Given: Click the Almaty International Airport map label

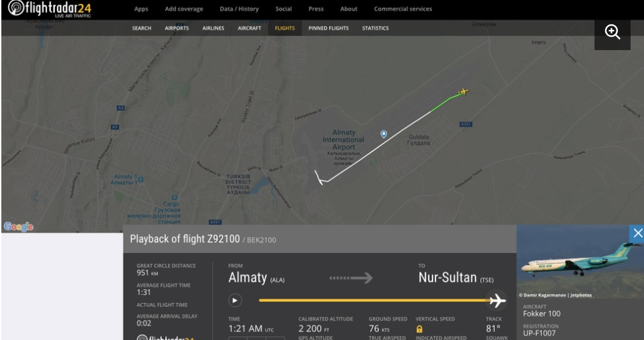Looking at the screenshot, I should [343, 140].
